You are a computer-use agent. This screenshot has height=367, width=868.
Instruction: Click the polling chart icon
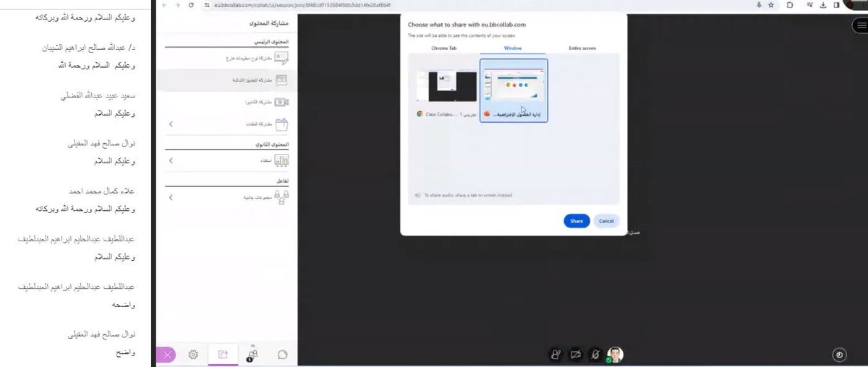tap(281, 160)
